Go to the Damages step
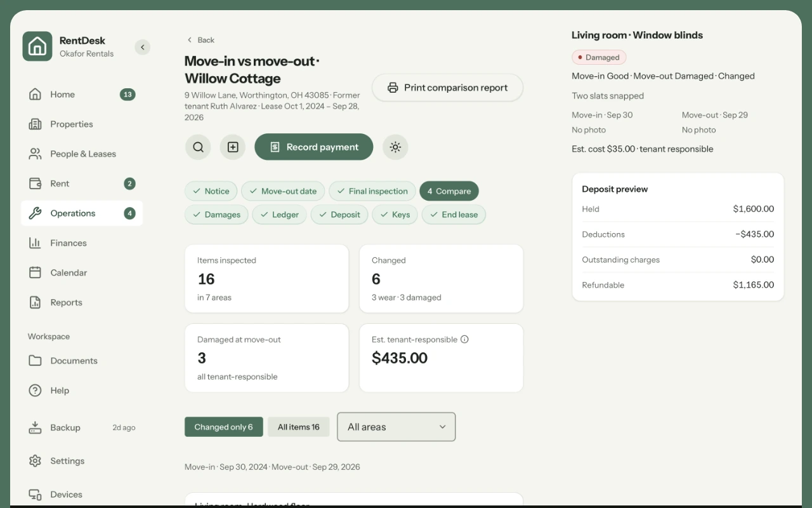The width and height of the screenshot is (812, 508). click(216, 215)
